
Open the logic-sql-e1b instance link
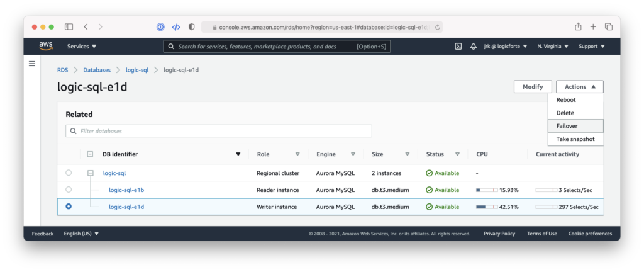[x=126, y=190]
